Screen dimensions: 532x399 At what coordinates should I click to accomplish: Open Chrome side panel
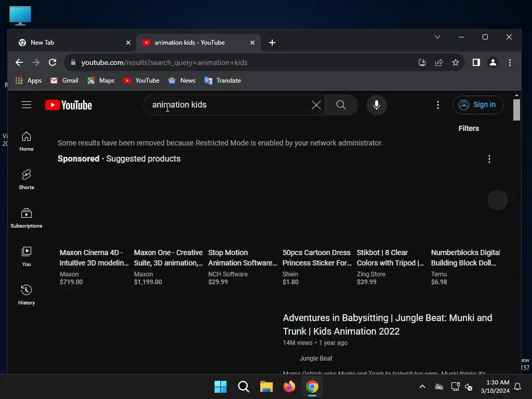pos(476,62)
